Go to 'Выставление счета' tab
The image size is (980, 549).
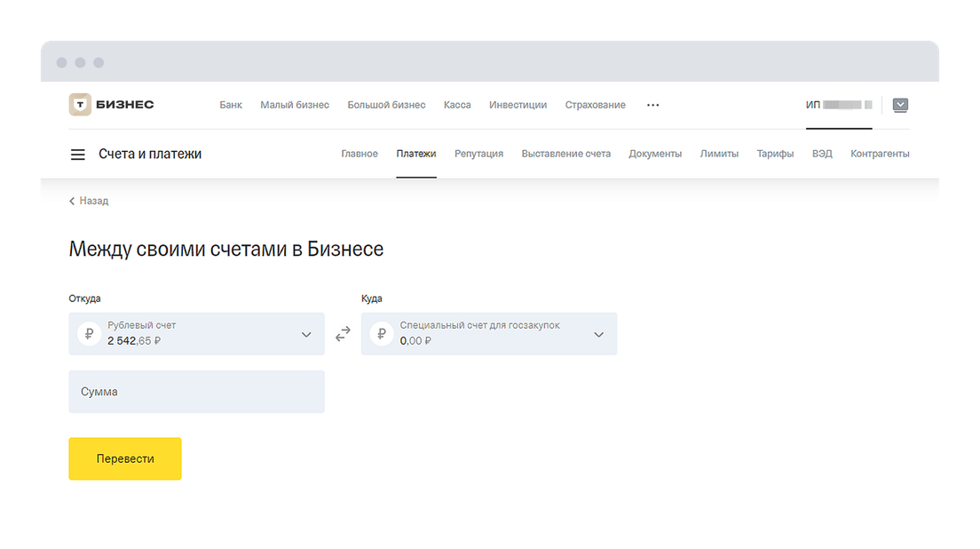[x=565, y=154]
